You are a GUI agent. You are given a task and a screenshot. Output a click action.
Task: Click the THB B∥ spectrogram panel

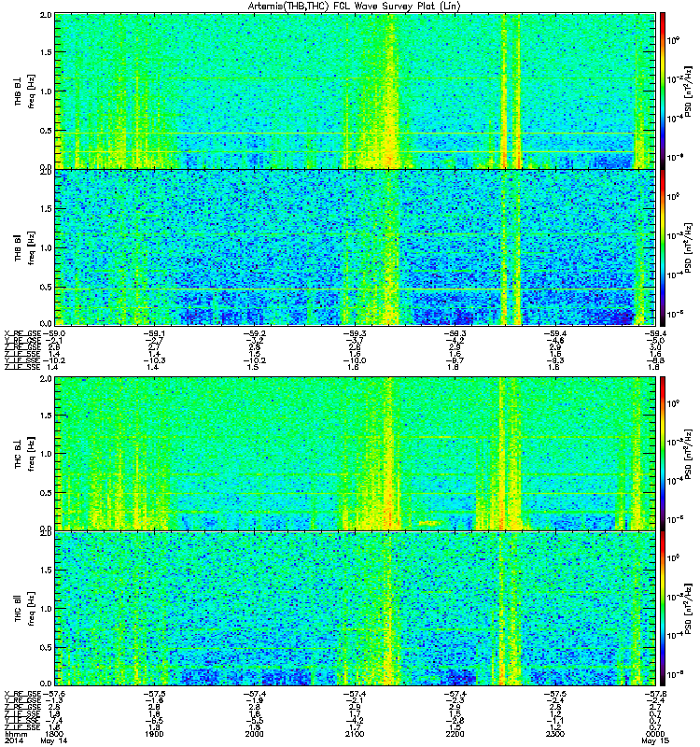355,247
